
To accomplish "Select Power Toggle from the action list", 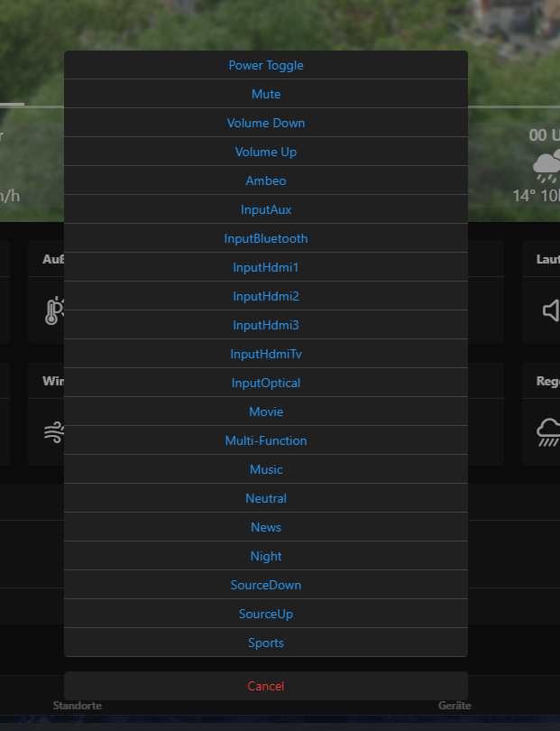I will click(265, 65).
